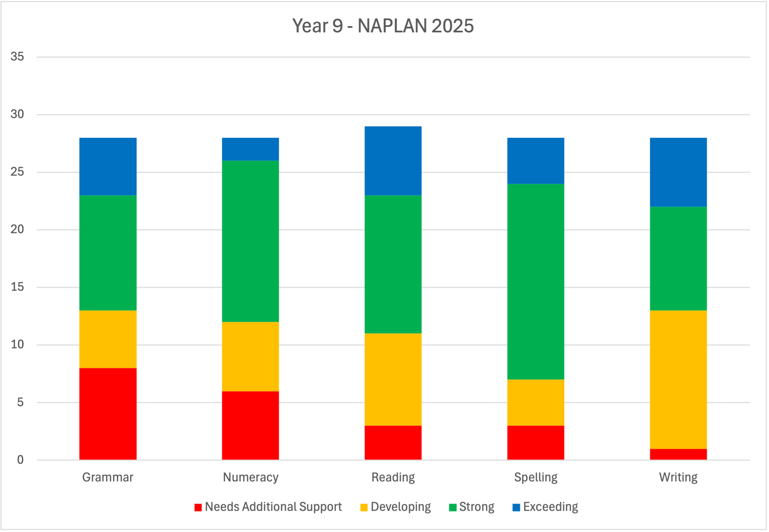Click the red Needs Additional Support legend swatch
The height and width of the screenshot is (532, 769).
[198, 507]
